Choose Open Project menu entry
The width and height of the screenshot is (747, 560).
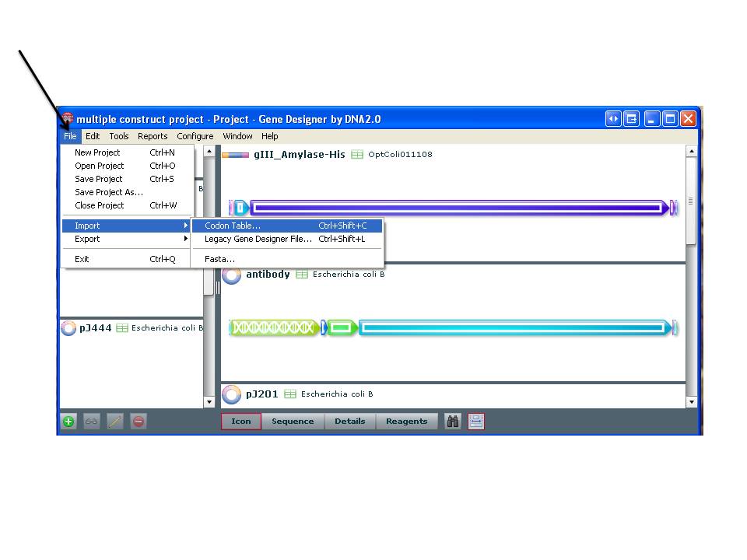point(127,166)
